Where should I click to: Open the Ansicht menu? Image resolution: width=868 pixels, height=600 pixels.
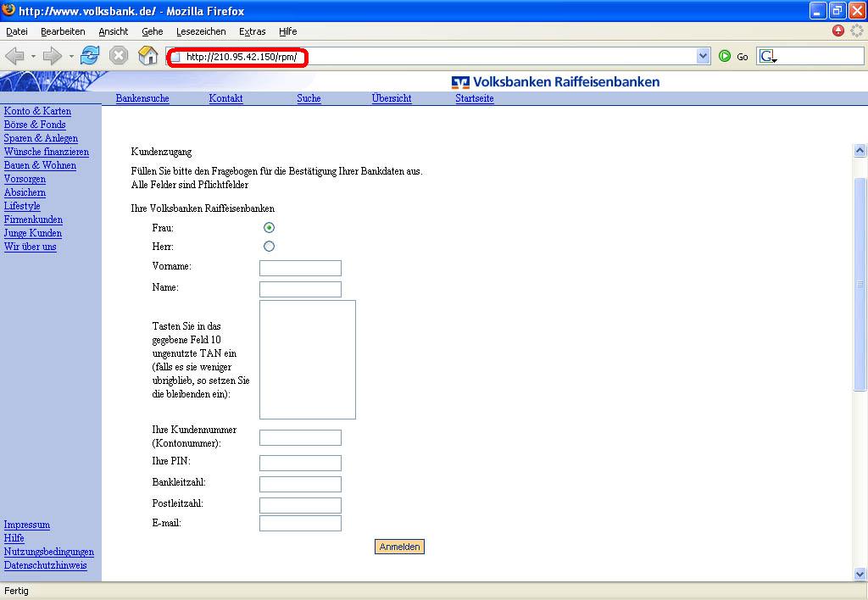[x=114, y=31]
